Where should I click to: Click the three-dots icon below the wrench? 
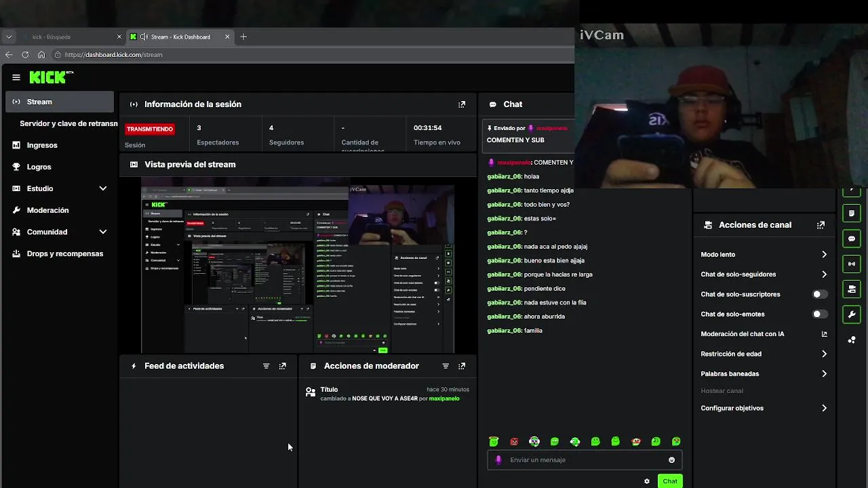coord(852,340)
